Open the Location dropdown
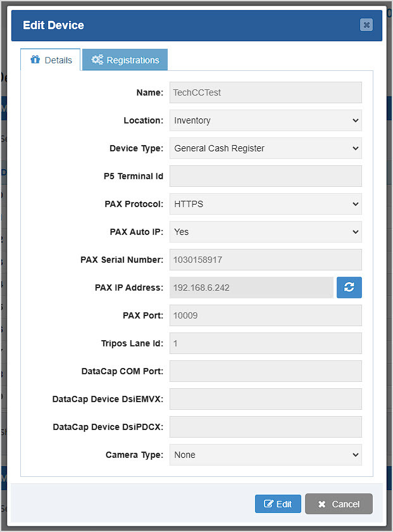The image size is (393, 532). pyautogui.click(x=265, y=120)
